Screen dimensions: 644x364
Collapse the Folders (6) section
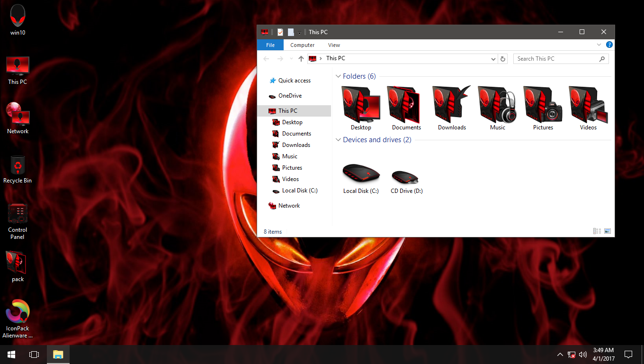(338, 76)
